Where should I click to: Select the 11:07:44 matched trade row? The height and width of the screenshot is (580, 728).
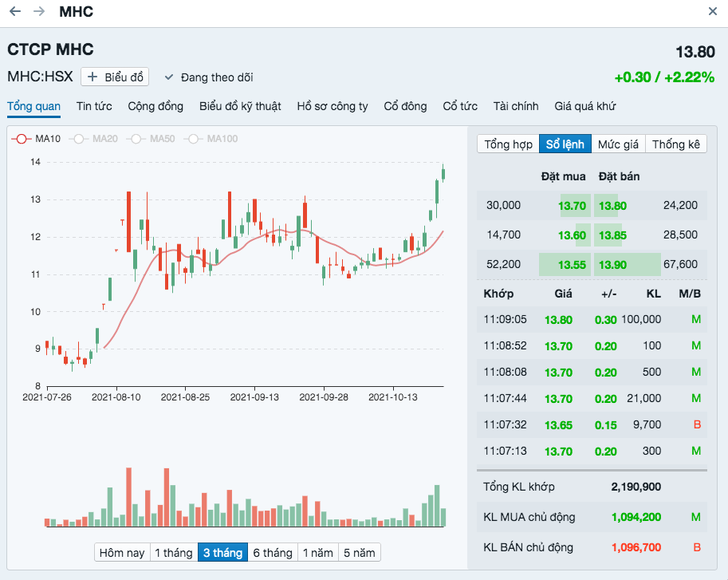[x=592, y=398]
